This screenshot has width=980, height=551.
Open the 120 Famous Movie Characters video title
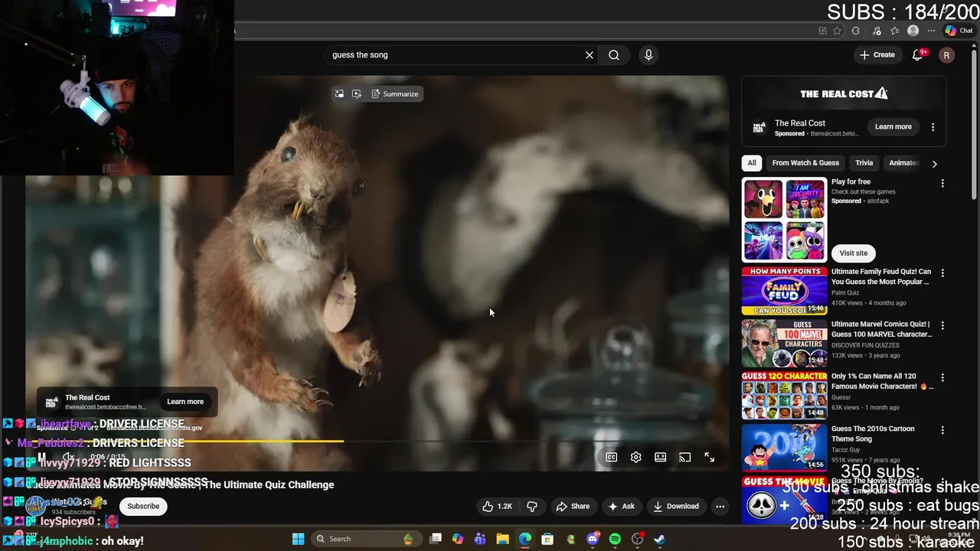880,382
